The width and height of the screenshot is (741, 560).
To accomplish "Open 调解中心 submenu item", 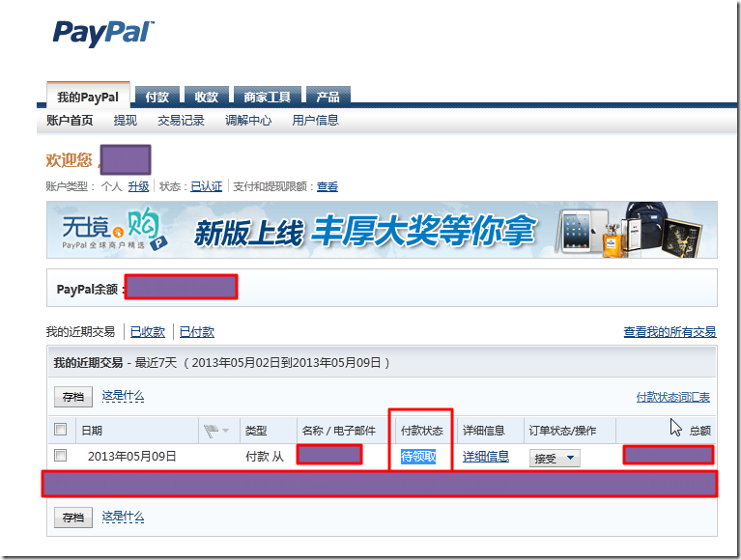I will click(x=248, y=121).
